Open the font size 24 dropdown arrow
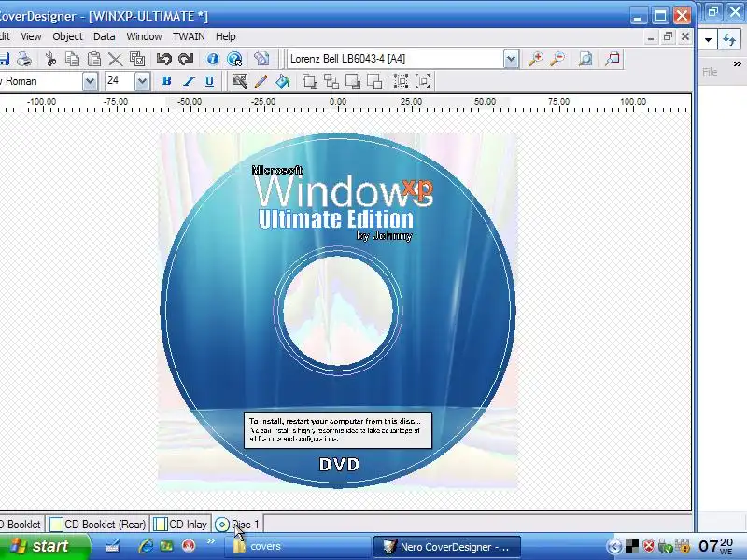The height and width of the screenshot is (560, 747). pyautogui.click(x=142, y=81)
